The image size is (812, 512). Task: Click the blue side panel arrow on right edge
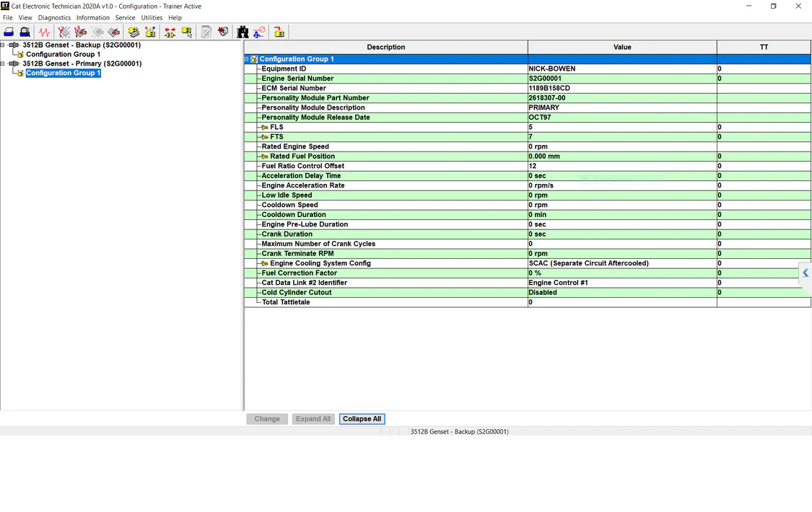tap(806, 273)
